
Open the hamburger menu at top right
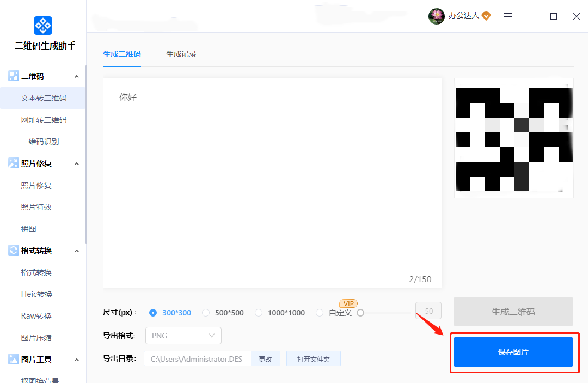[x=508, y=16]
